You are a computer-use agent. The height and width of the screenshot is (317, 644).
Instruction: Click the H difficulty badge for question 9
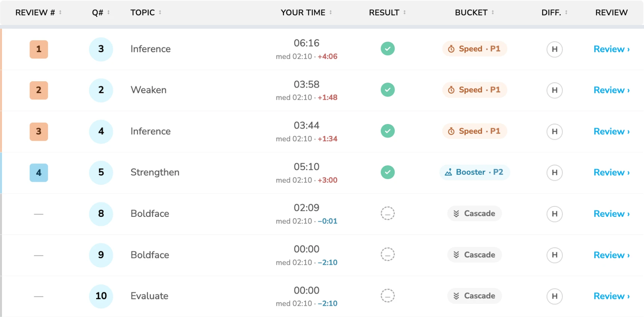tap(554, 255)
